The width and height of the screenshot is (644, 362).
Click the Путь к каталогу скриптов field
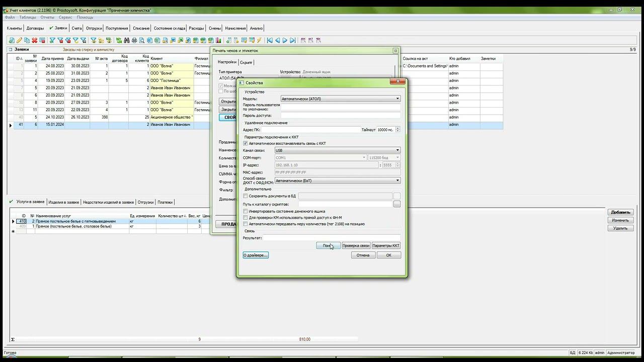point(345,204)
